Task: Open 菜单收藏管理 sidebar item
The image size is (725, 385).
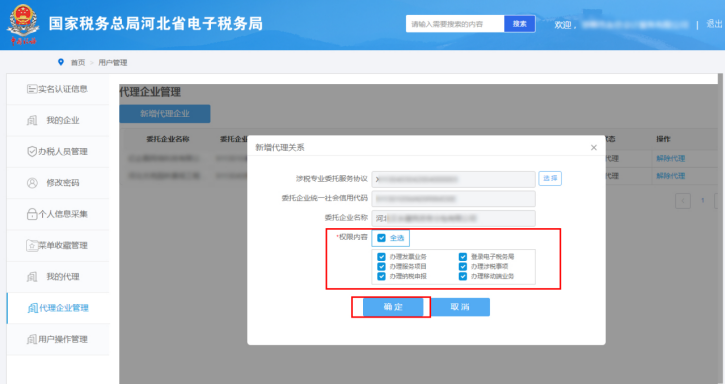Action: [x=58, y=245]
